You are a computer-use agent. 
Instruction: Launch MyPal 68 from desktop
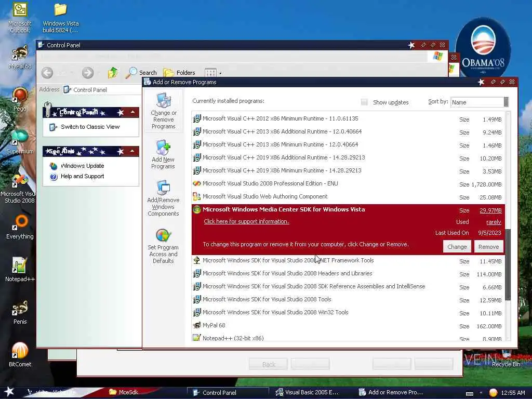point(20,57)
